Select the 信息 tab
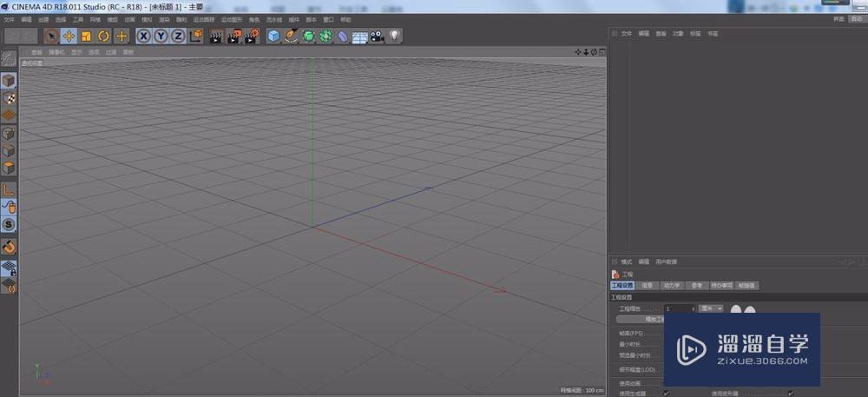 coord(647,286)
